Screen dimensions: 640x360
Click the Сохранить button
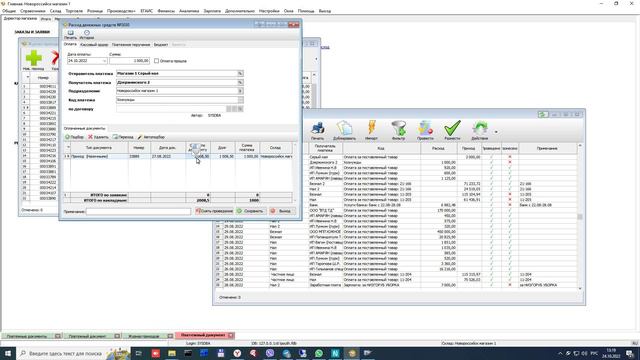tap(251, 211)
